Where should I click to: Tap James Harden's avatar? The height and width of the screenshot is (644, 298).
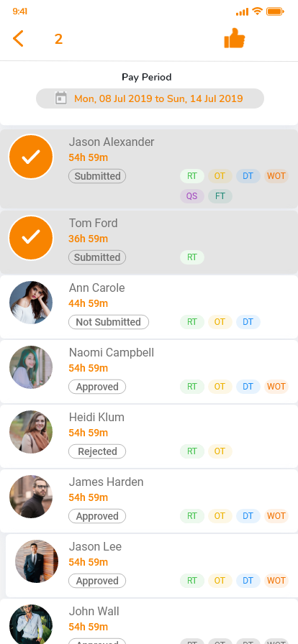click(x=31, y=497)
